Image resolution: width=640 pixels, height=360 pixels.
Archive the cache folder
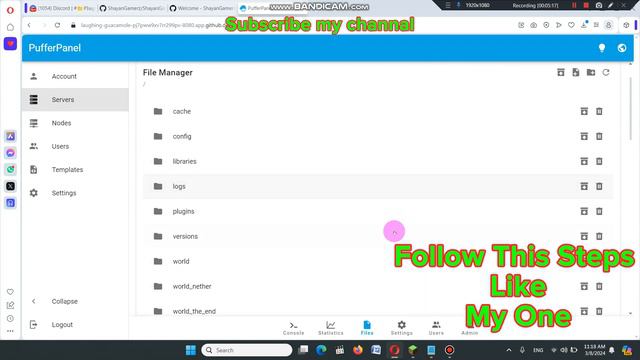584,111
